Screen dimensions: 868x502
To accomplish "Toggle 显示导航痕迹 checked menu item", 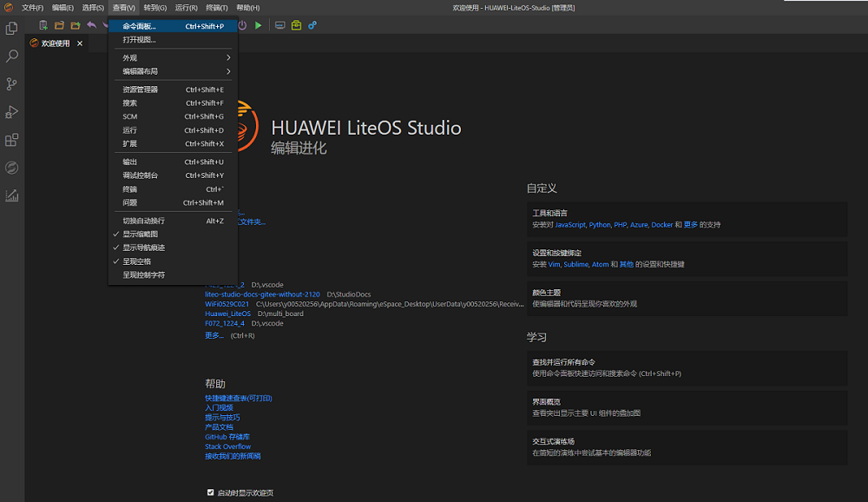I will (x=173, y=248).
